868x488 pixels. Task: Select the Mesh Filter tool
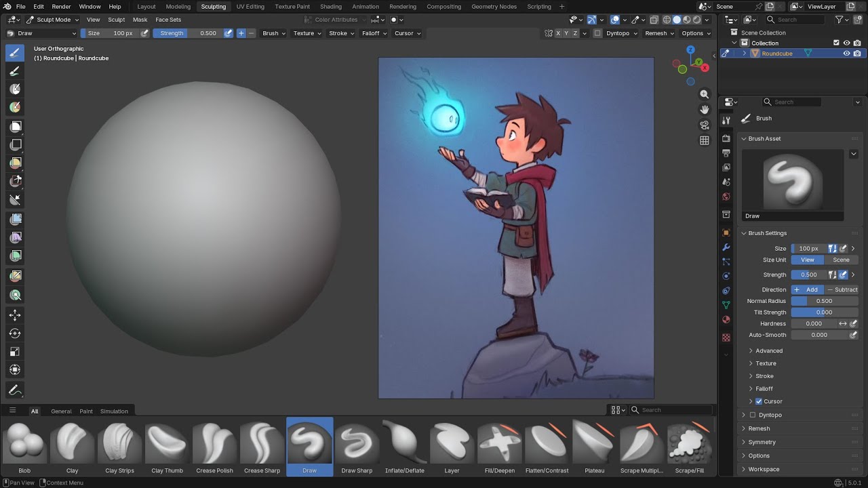(15, 219)
